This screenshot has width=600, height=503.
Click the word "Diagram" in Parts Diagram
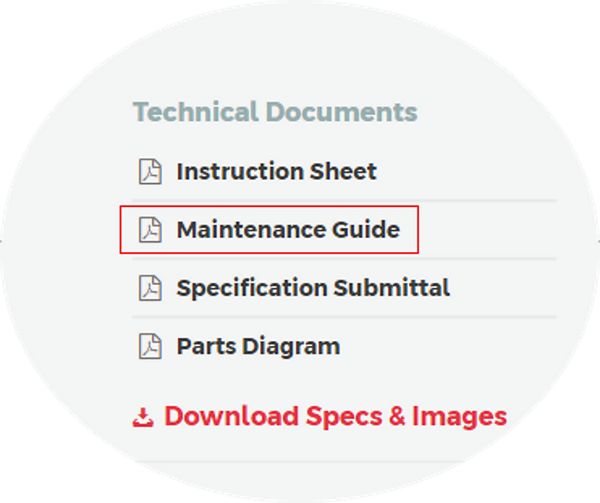(291, 348)
